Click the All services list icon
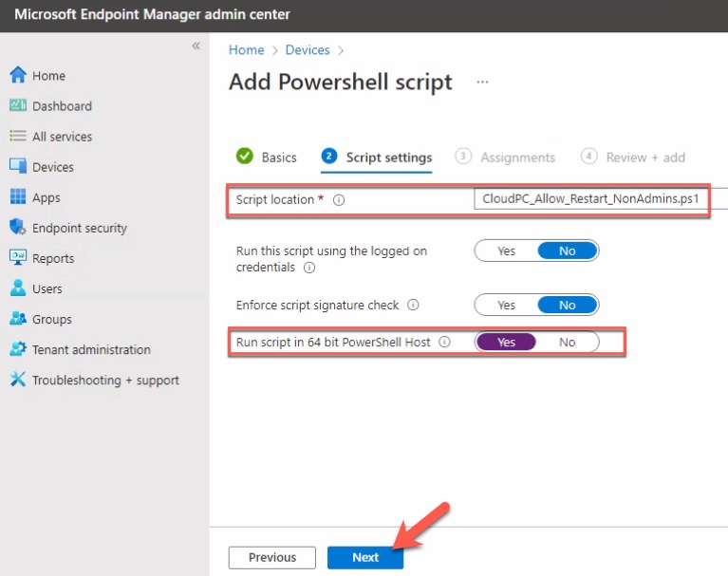728x576 pixels. point(18,136)
